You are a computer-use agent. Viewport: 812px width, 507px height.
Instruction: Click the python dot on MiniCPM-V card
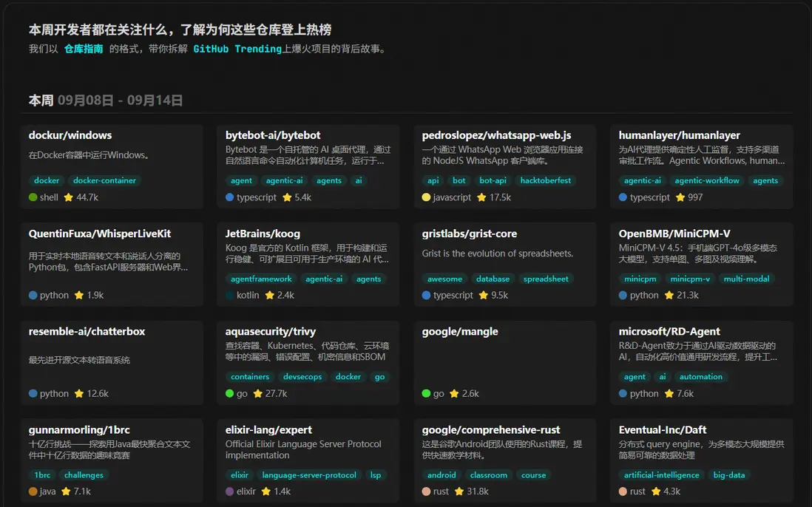click(x=623, y=295)
